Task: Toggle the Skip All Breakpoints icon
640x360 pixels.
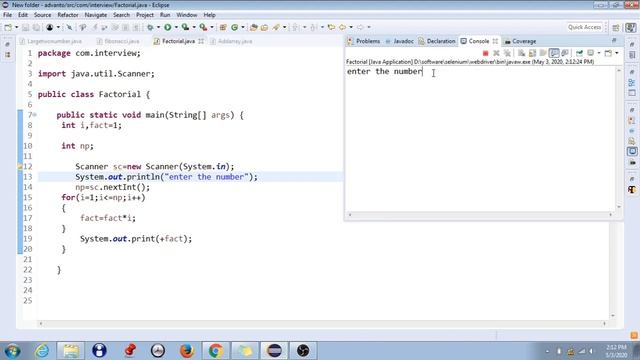Action: click(69, 27)
